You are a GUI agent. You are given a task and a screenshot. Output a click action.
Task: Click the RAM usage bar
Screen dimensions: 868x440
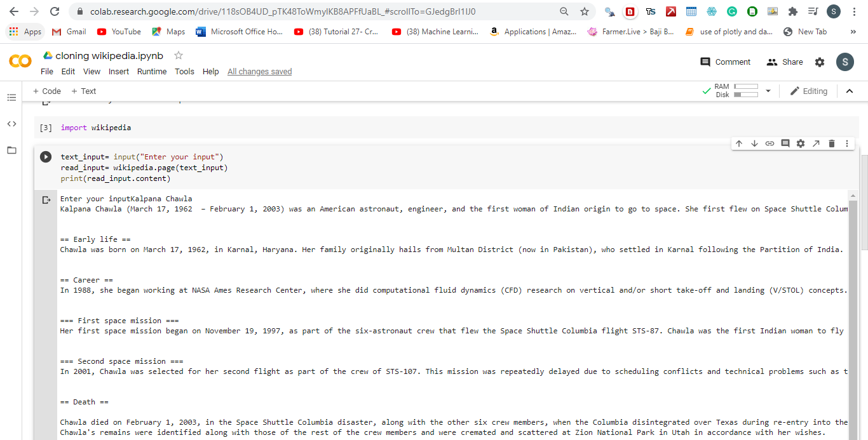click(x=746, y=86)
